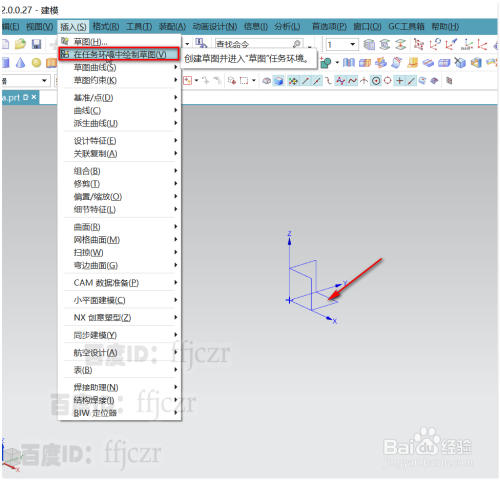Select CAM 数据准备(P) menu item
The width and height of the screenshot is (500, 480).
pos(119,283)
